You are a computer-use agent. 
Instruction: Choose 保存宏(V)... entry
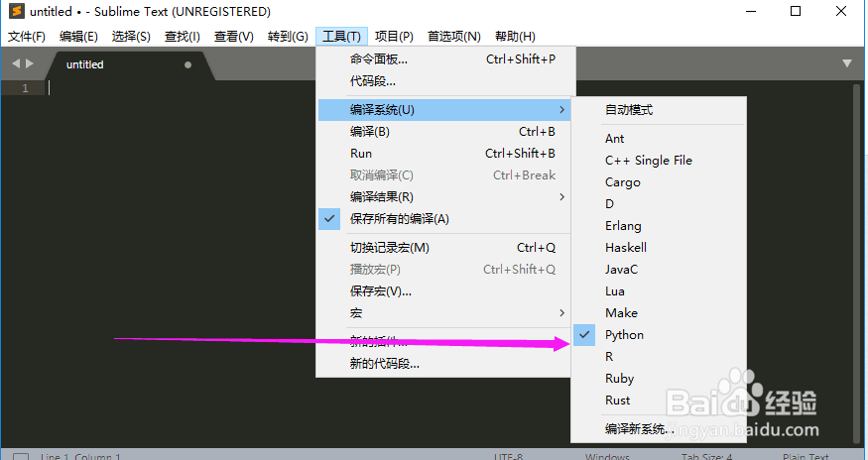click(x=444, y=291)
